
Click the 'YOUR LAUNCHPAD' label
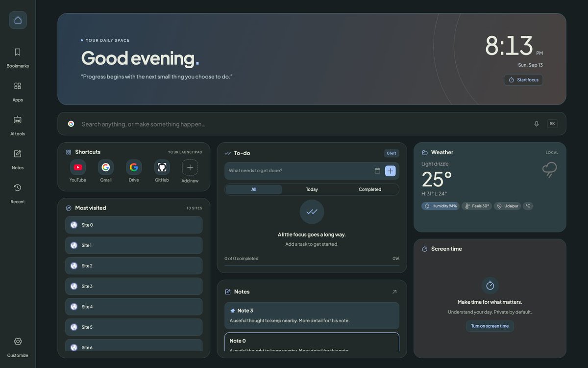click(x=185, y=152)
